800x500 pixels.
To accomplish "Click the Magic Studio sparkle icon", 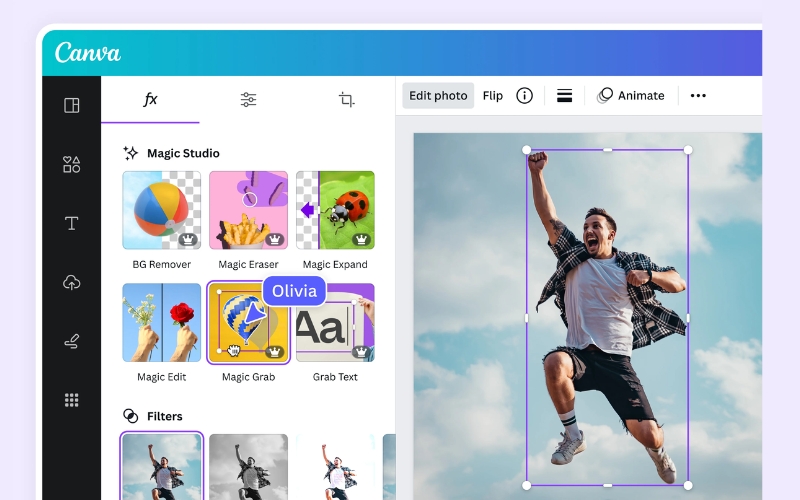I will tap(131, 153).
